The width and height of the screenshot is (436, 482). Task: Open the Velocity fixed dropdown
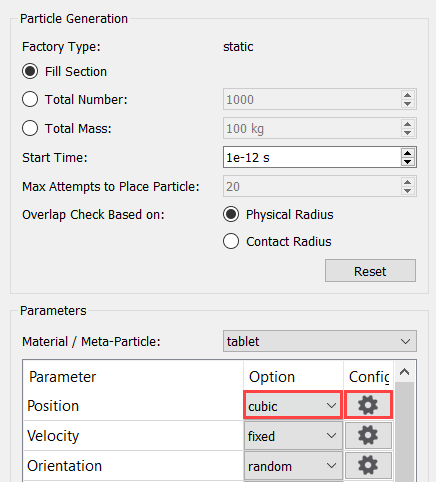click(x=293, y=436)
